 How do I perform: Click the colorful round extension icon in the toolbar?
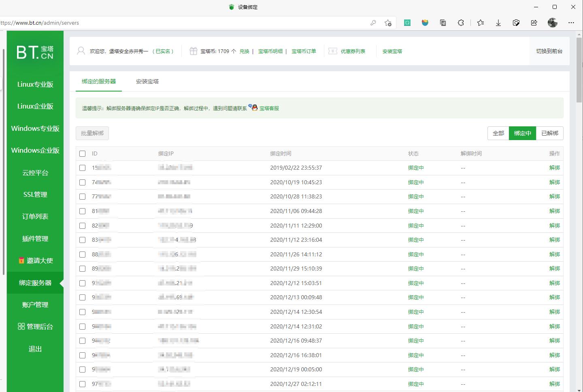tap(425, 23)
